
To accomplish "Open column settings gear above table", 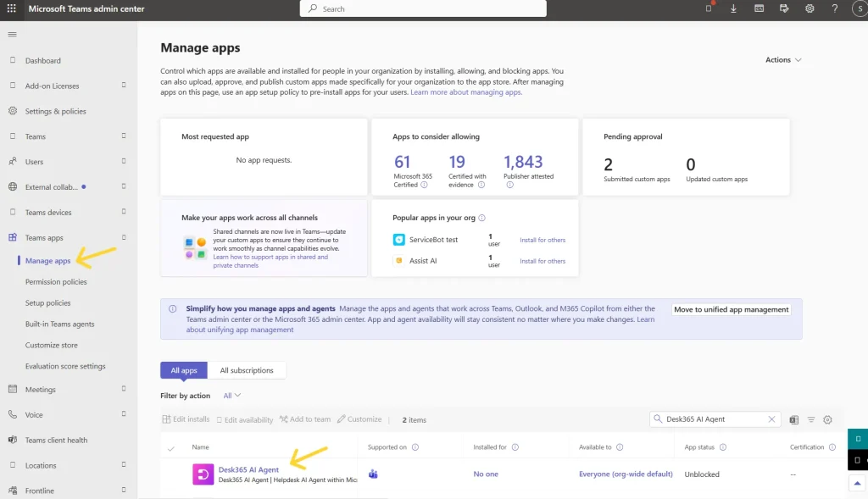I will [827, 420].
